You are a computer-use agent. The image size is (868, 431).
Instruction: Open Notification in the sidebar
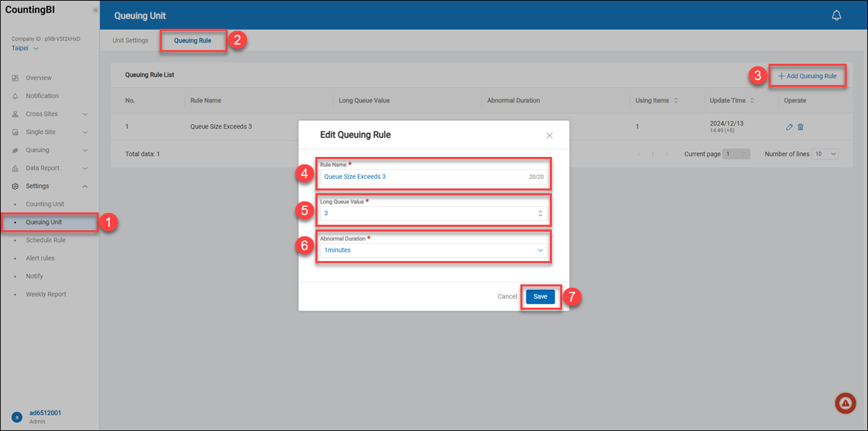(42, 96)
